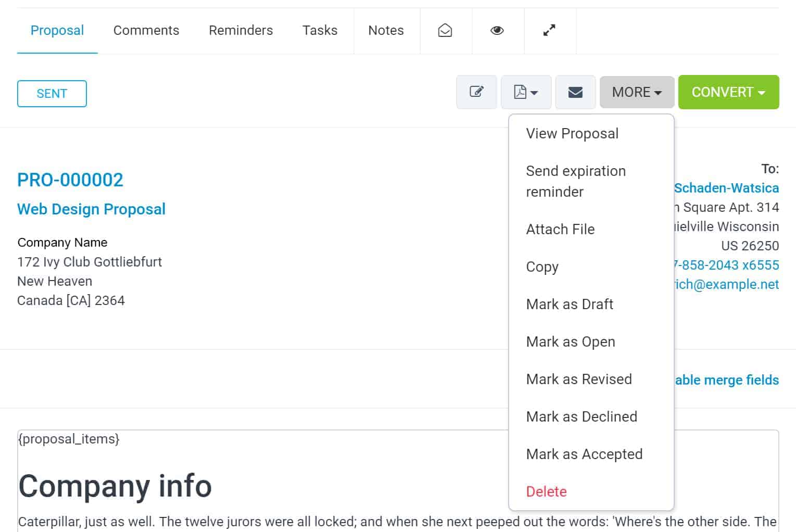Open the Reminders tab
Screen dimensions: 796x532
(x=241, y=31)
